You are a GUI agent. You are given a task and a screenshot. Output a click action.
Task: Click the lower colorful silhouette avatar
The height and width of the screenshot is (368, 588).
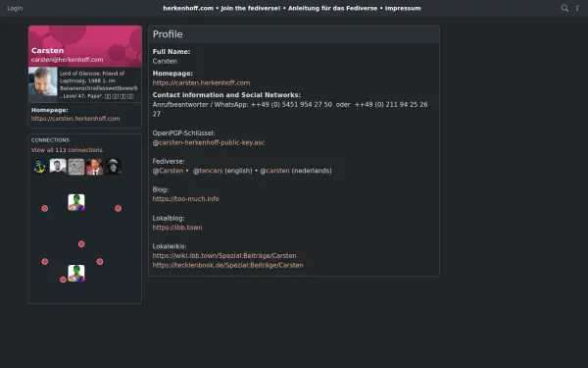click(x=76, y=274)
